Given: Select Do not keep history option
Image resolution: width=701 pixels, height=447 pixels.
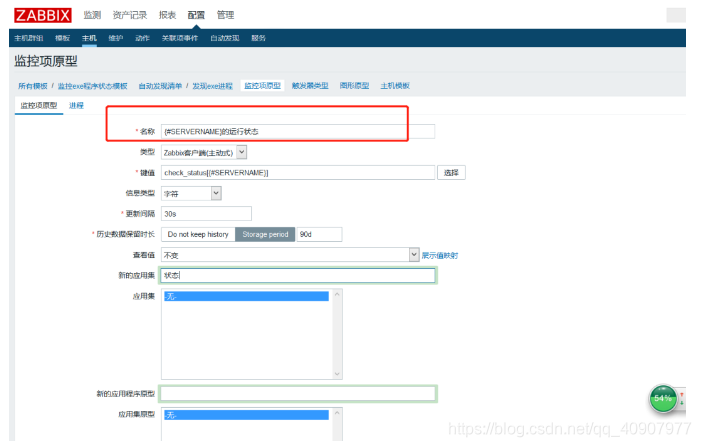Looking at the screenshot, I should click(198, 234).
